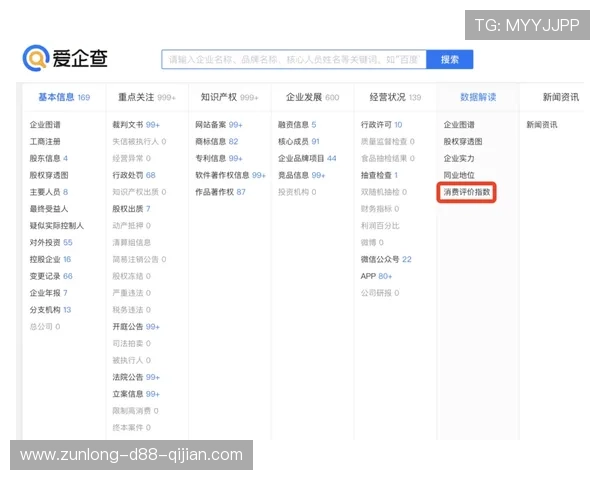This screenshot has height=480, width=600.
Task: Open the 知识产权 999+ tab
Action: click(230, 97)
